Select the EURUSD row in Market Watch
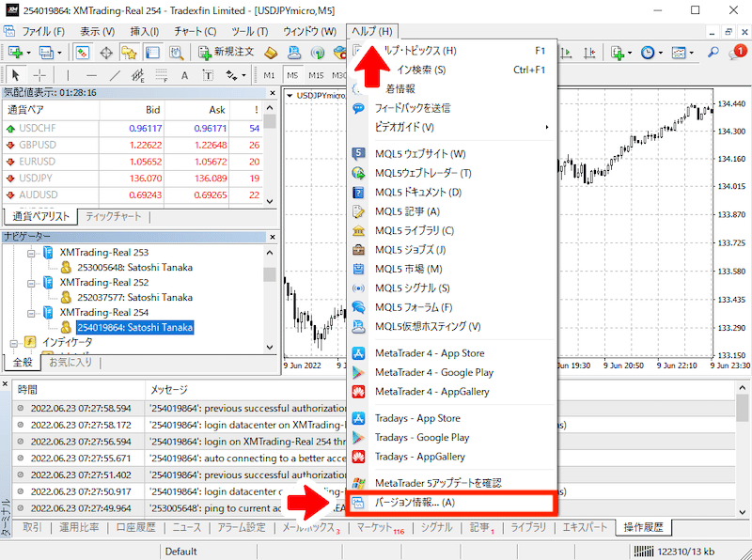 pos(133,162)
